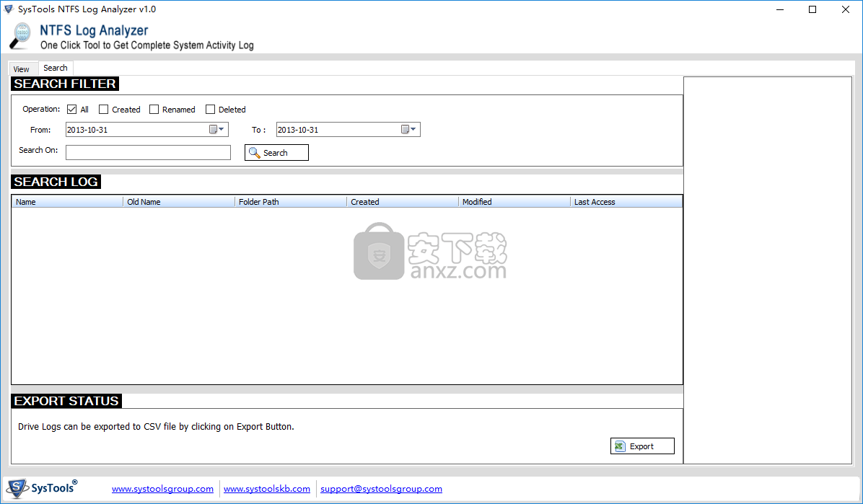Screen dimensions: 863x504
Task: Enable the Created operation checkbox
Action: click(x=103, y=110)
